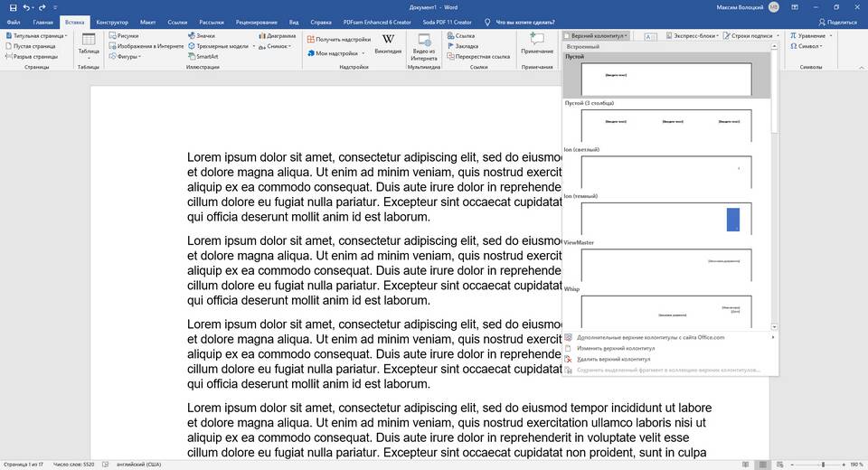Click the Значки icons button
Viewport: 868px width, 470px height.
(202, 35)
